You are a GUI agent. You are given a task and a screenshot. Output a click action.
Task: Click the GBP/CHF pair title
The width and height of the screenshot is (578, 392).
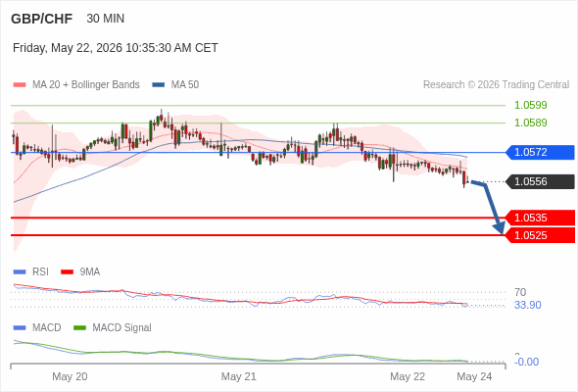pyautogui.click(x=42, y=19)
